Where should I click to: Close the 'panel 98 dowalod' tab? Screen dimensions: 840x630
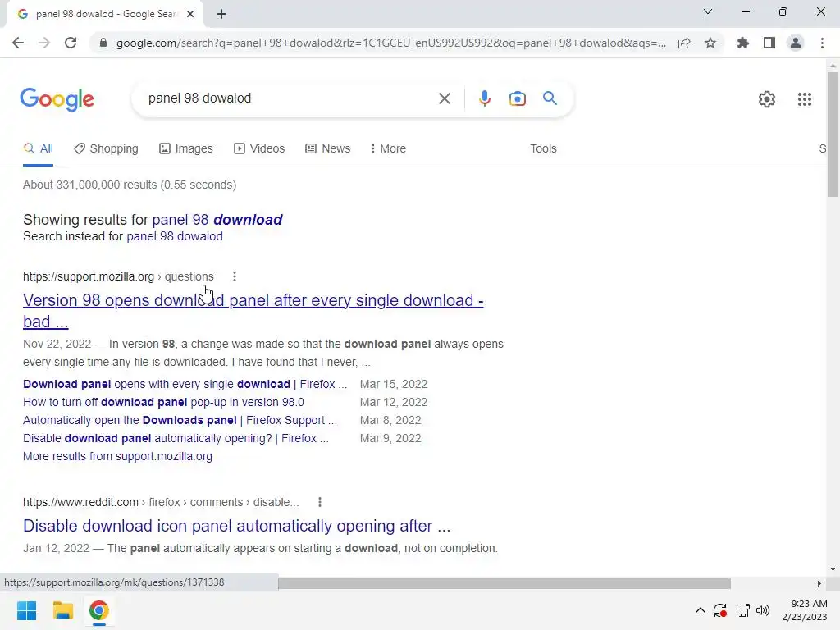(x=190, y=14)
